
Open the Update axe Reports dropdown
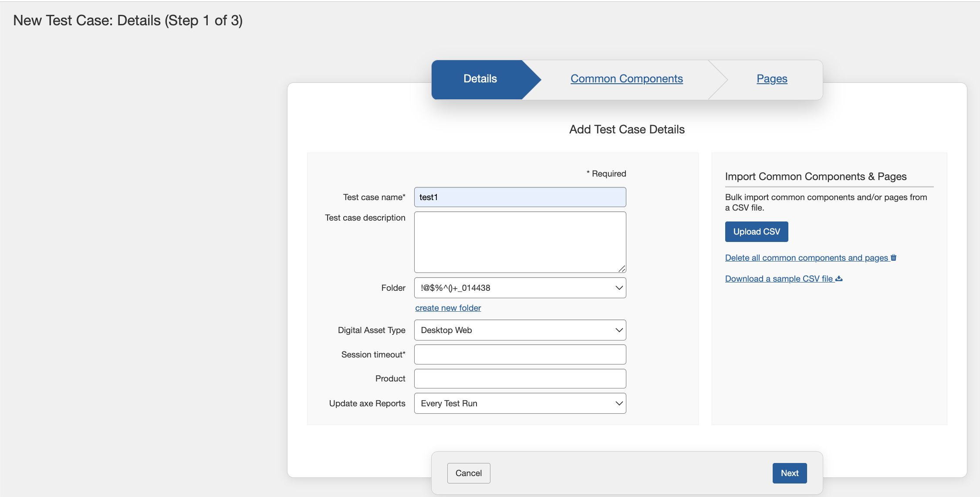520,403
